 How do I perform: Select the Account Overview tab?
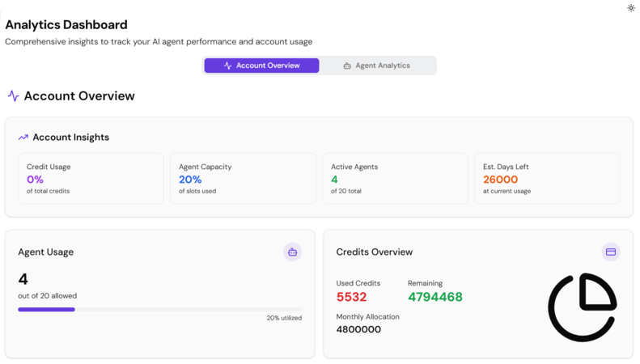(x=261, y=66)
